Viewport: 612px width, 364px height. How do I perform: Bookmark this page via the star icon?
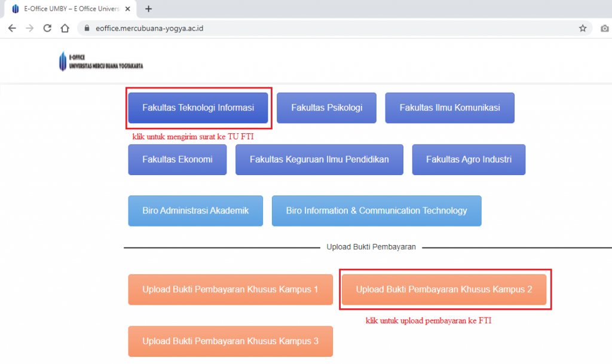click(x=582, y=27)
